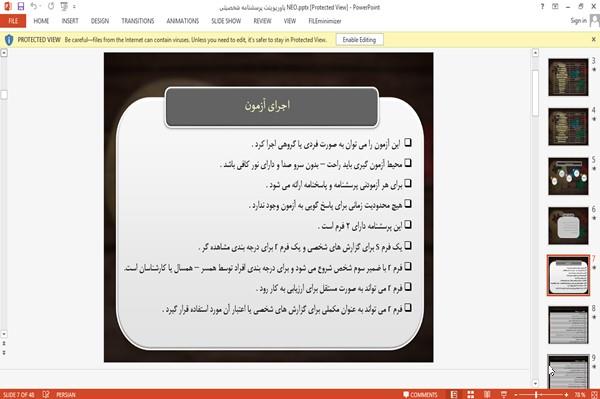Viewport: 600px width, 399px height.
Task: Save the presentation using the Quick Access Toolbar
Action: (x=21, y=6)
